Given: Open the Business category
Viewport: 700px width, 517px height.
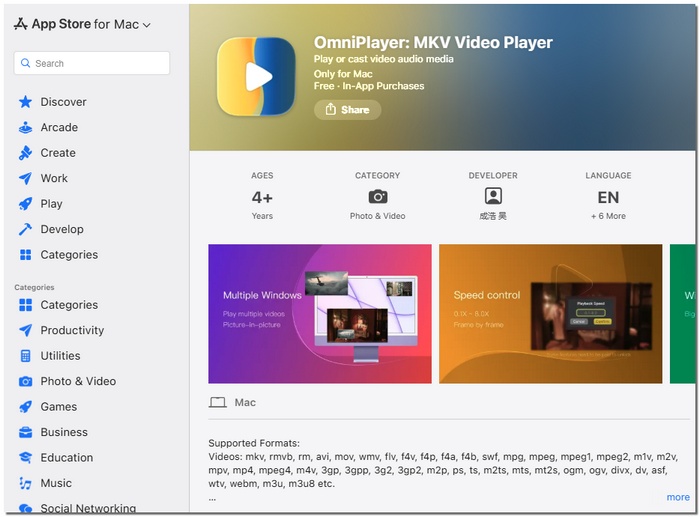Looking at the screenshot, I should 64,432.
